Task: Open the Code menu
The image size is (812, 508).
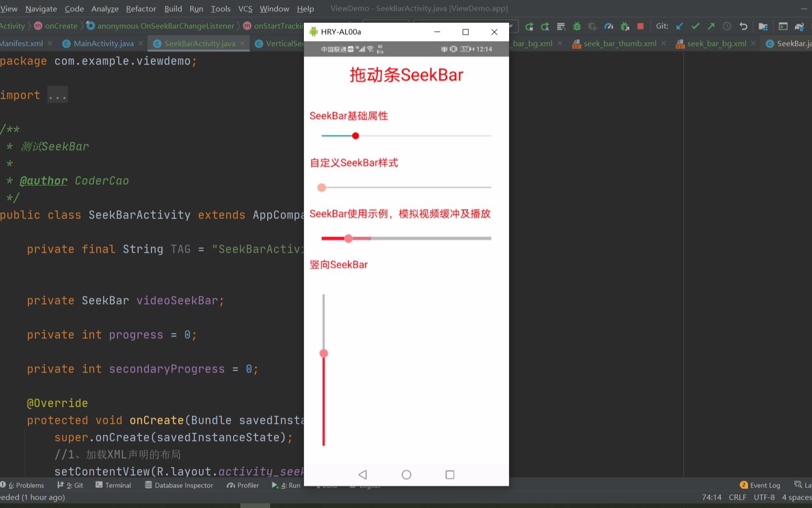Action: 74,9
